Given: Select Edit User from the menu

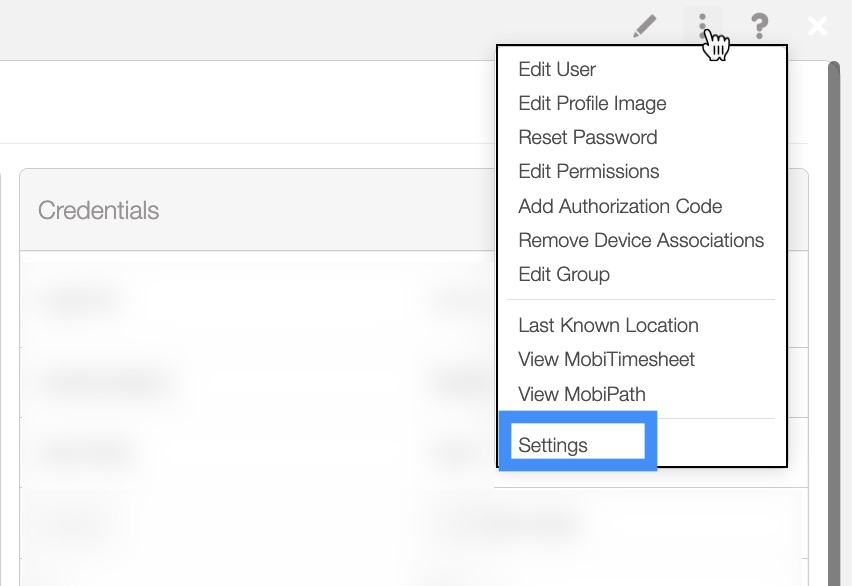Looking at the screenshot, I should click(x=557, y=69).
